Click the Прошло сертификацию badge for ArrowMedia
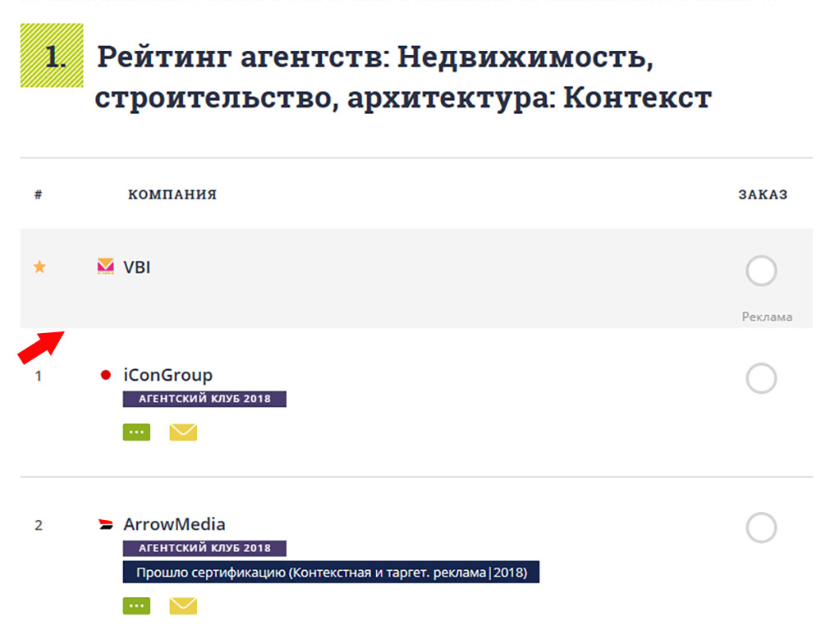The height and width of the screenshot is (644, 821). click(331, 573)
